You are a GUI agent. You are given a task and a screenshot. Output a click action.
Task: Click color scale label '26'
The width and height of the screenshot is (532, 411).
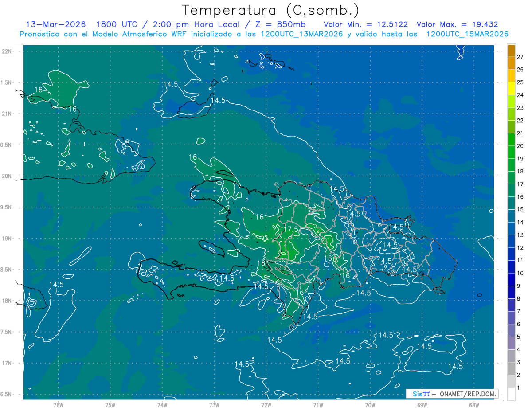(520, 70)
